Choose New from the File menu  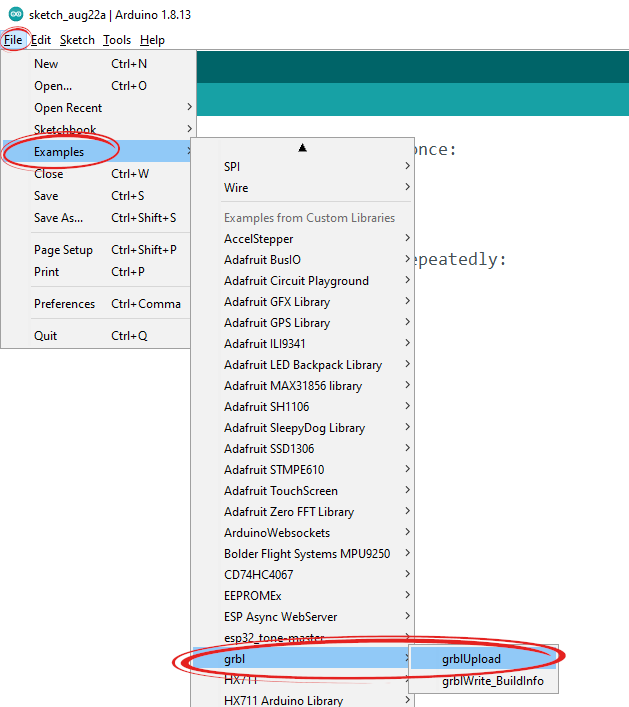pyautogui.click(x=96, y=64)
